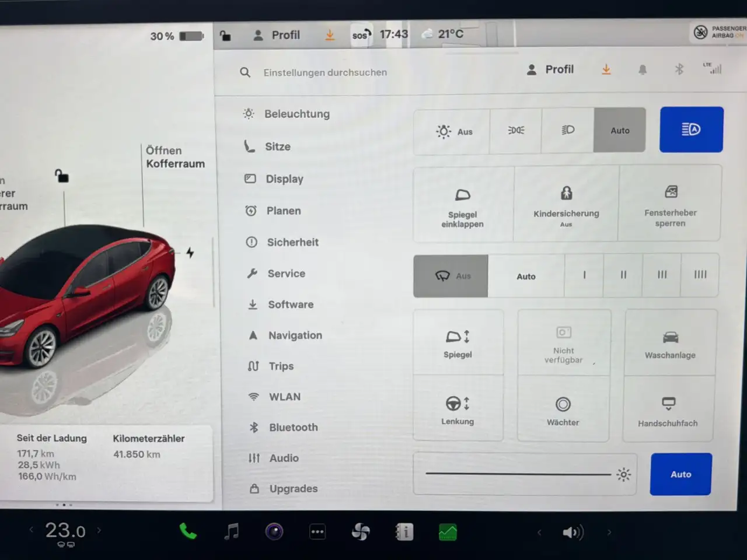Screen dimensions: 747x560
Task: Open Spiegel mirror adjustment
Action: tap(458, 343)
